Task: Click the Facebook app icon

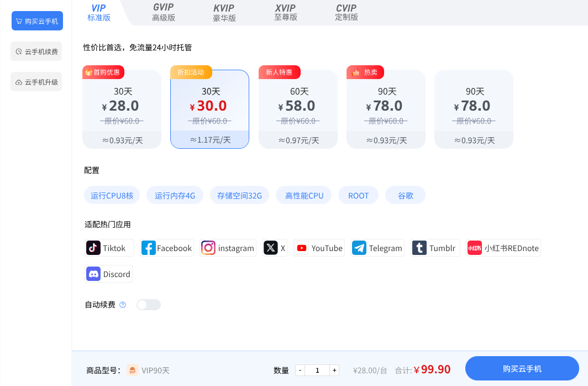Action: pos(149,248)
